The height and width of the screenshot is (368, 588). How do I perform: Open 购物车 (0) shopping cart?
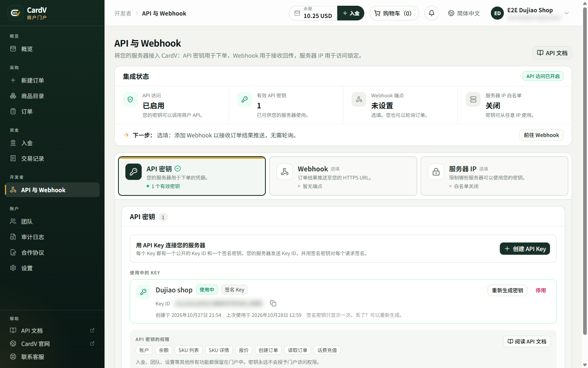(394, 13)
